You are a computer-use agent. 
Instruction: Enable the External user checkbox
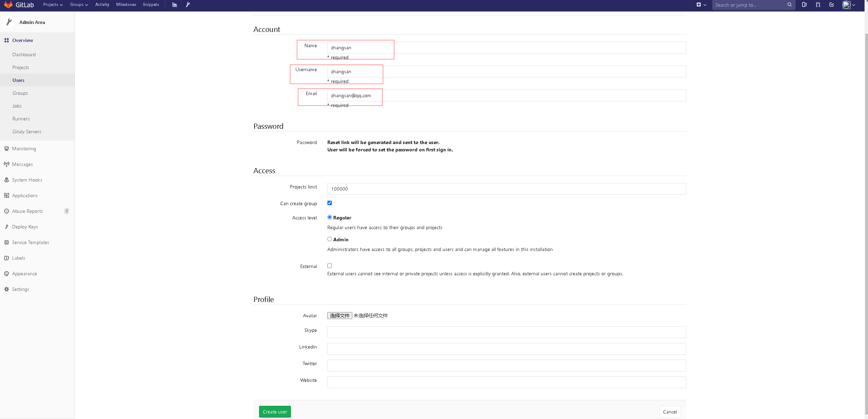click(329, 266)
